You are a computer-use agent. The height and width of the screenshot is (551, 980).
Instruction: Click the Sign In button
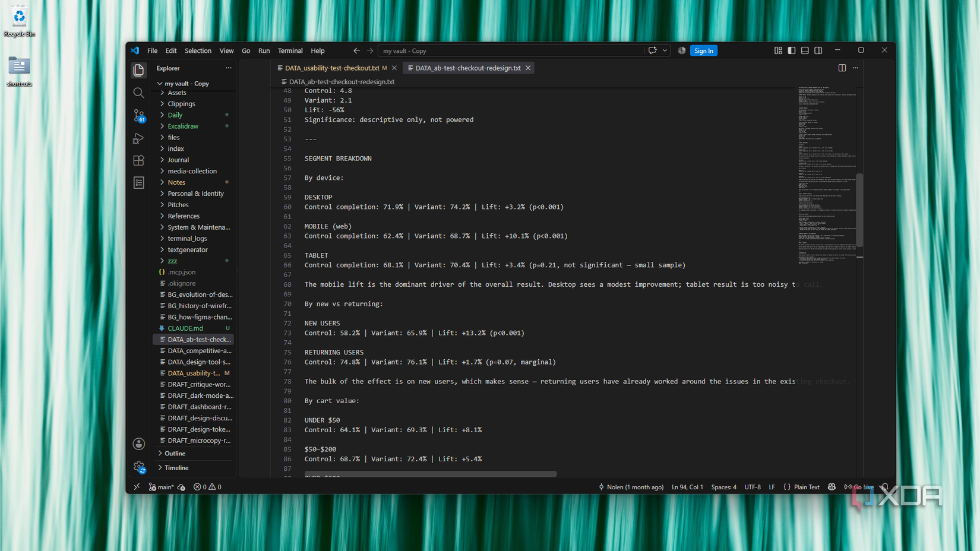(703, 51)
